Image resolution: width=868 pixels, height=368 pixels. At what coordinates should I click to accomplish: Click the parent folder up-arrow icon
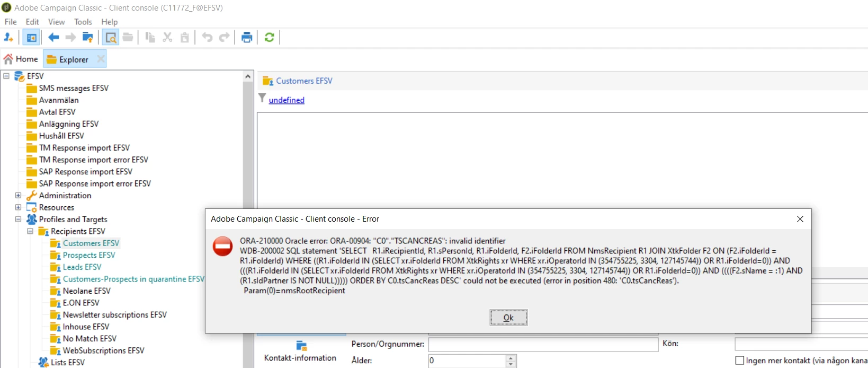[x=88, y=37]
